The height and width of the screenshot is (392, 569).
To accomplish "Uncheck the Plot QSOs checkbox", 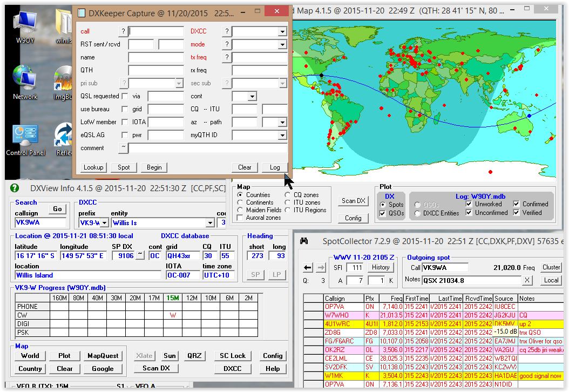I will (x=382, y=213).
